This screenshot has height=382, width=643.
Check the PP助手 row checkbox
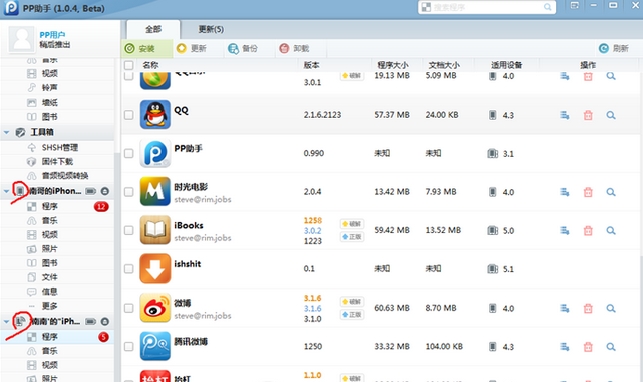(x=128, y=153)
